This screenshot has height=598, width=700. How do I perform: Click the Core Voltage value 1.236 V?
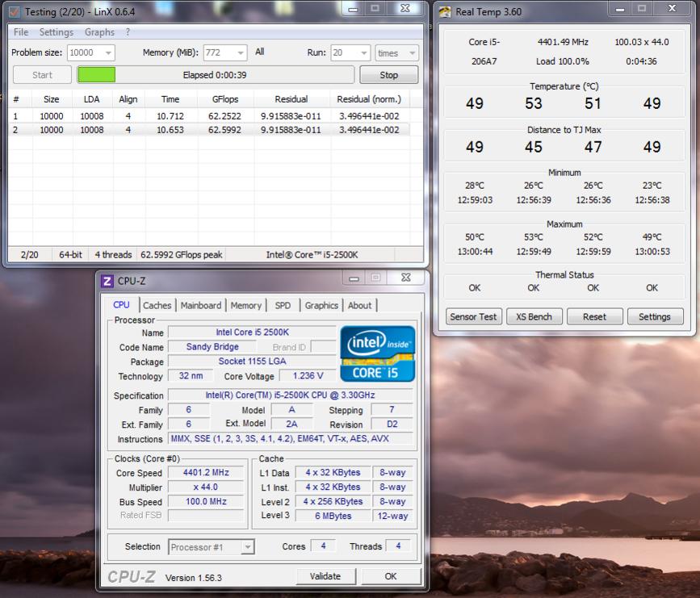tap(308, 376)
